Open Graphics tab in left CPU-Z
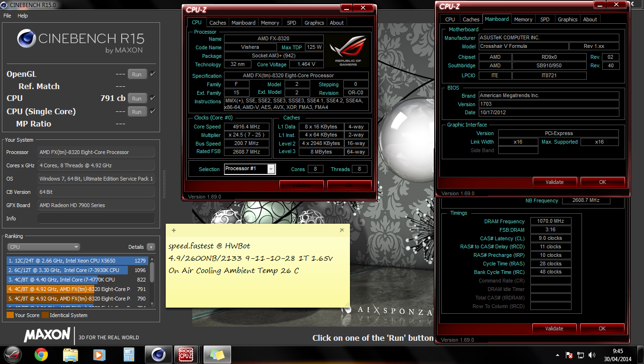The image size is (644, 364). (314, 23)
